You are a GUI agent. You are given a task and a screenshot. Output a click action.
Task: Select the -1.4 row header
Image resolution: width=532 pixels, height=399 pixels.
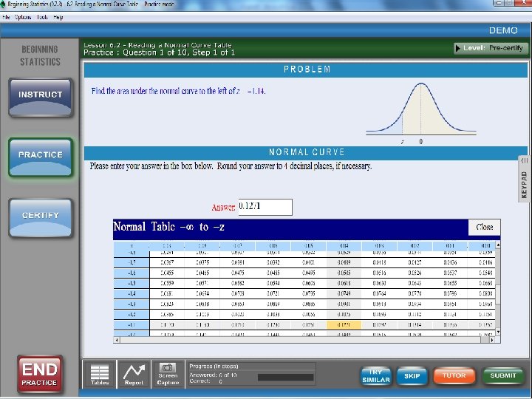point(132,293)
